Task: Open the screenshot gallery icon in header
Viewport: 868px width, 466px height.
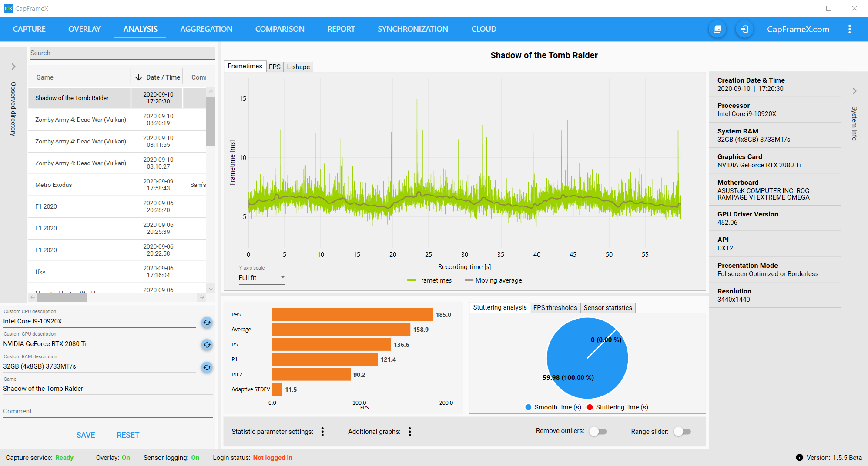Action: 717,29
